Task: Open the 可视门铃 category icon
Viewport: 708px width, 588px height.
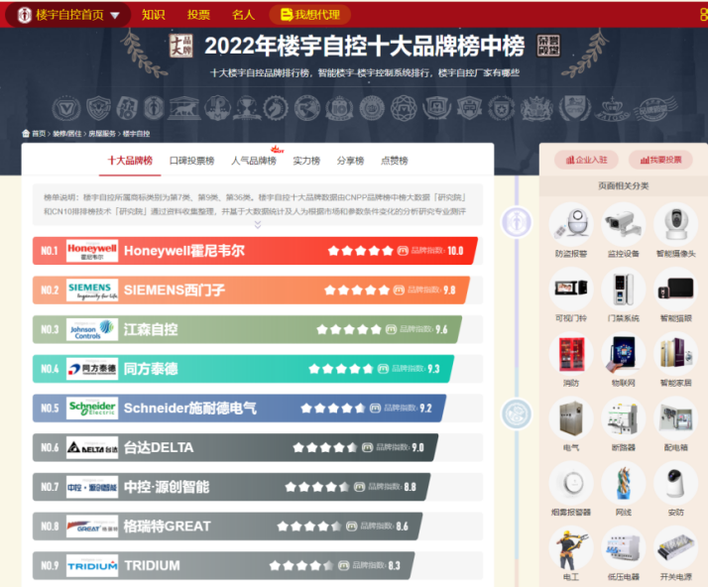Action: pyautogui.click(x=571, y=289)
